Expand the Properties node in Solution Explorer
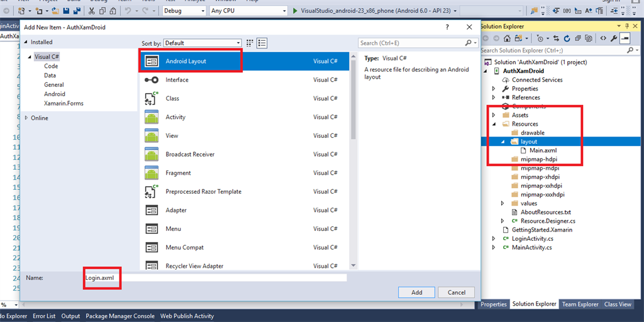Viewport: 644px width, 322px height. coord(494,88)
